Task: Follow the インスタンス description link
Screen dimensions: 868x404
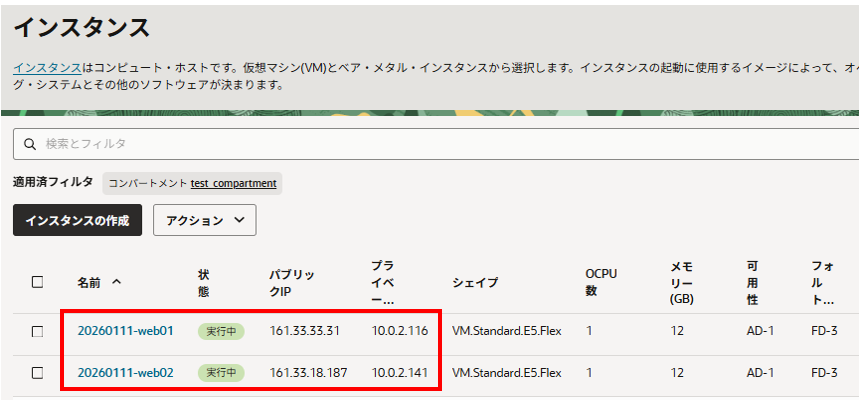Action: 47,67
